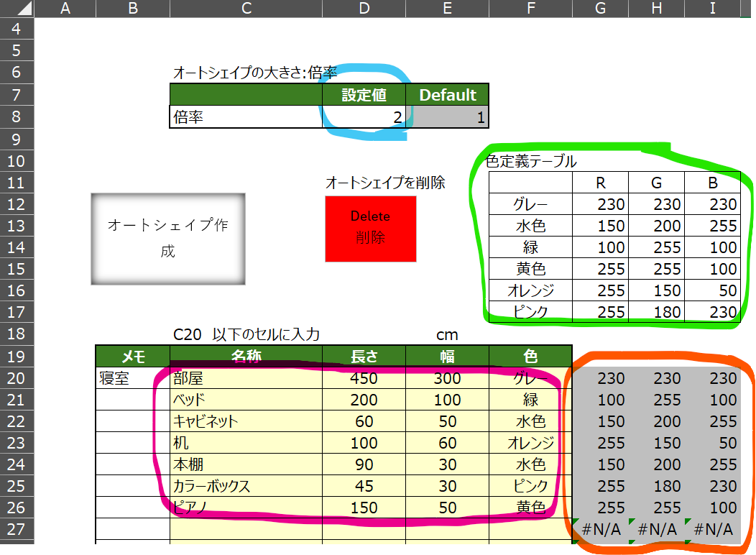The height and width of the screenshot is (555, 756).
Task: Click row 10 header
Action: pos(17,160)
